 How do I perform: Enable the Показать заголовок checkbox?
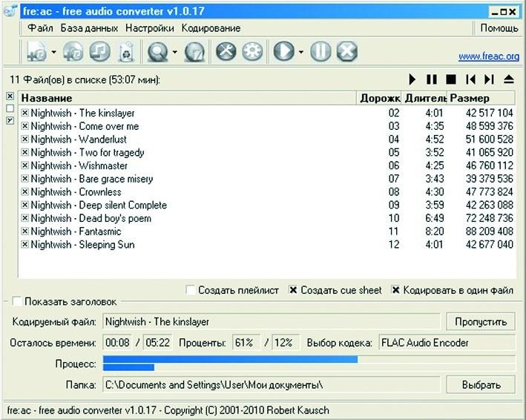pos(17,301)
